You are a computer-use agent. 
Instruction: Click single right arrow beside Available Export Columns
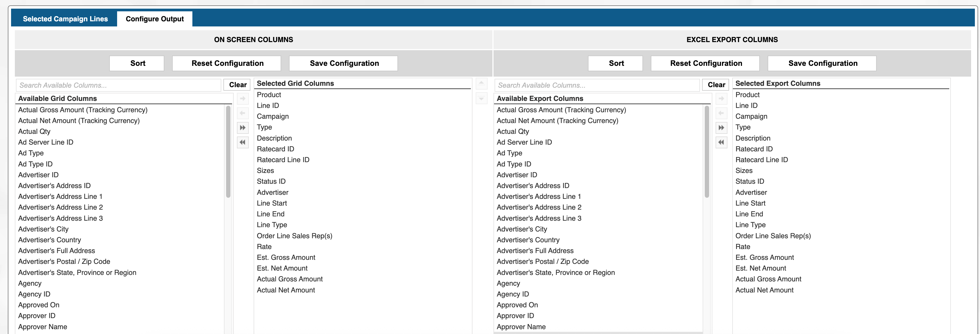[721, 99]
